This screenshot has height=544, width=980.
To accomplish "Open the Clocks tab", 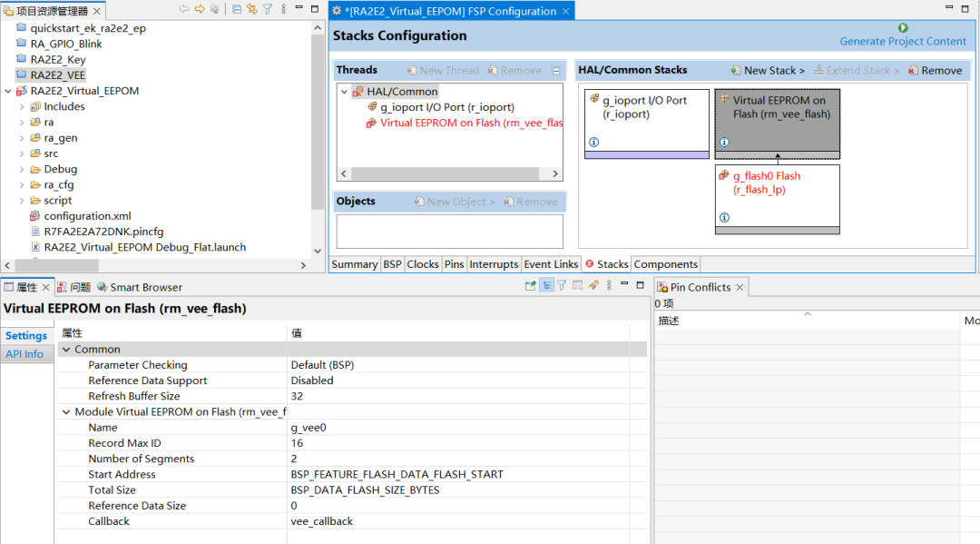I will pos(423,264).
